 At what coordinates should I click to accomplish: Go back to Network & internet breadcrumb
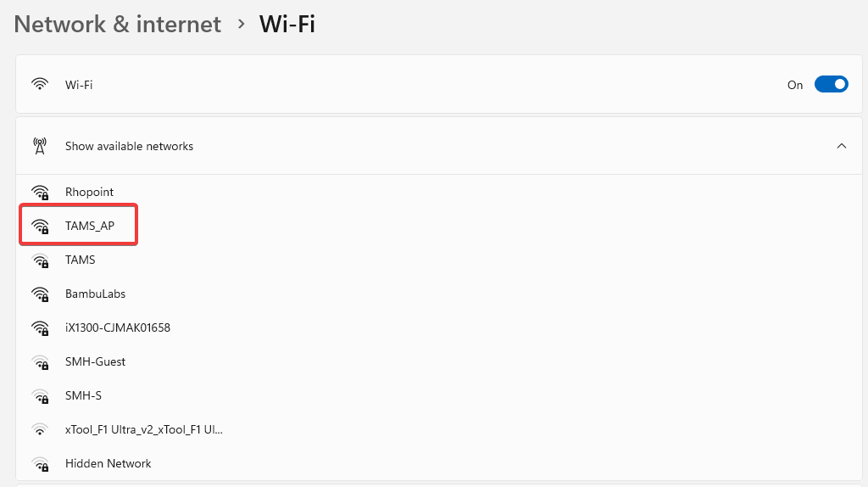[117, 24]
